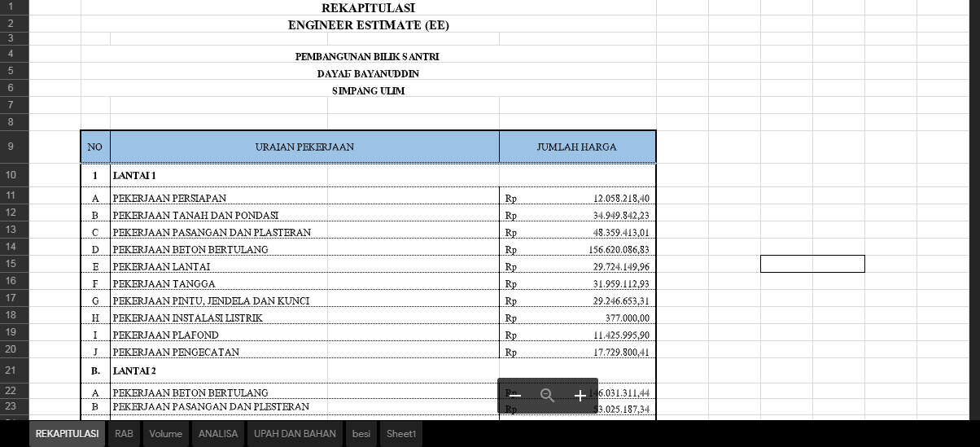Click the amount 29.724.149,96
The width and height of the screenshot is (980, 447).
(622, 267)
